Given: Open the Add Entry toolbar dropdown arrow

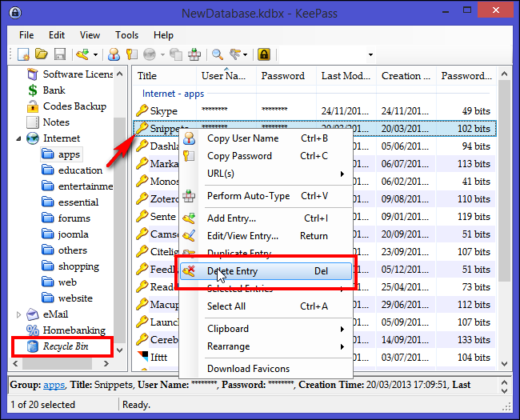Looking at the screenshot, I should point(95,54).
